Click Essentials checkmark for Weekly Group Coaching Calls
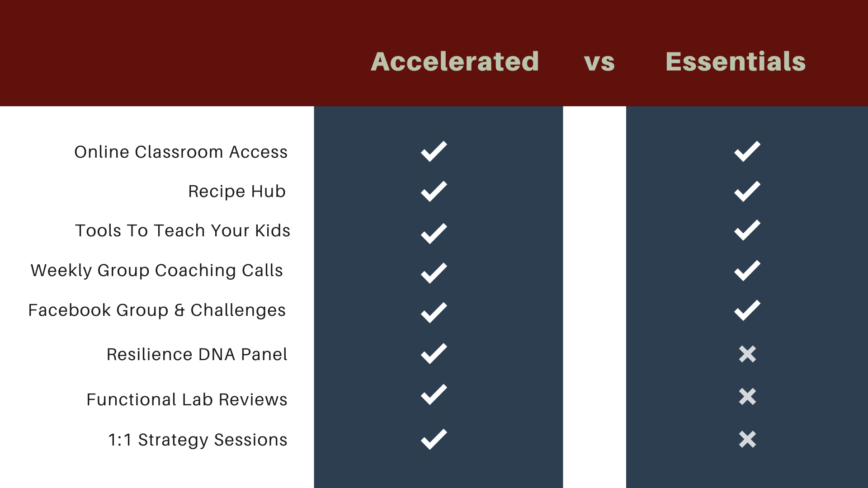 click(x=747, y=271)
